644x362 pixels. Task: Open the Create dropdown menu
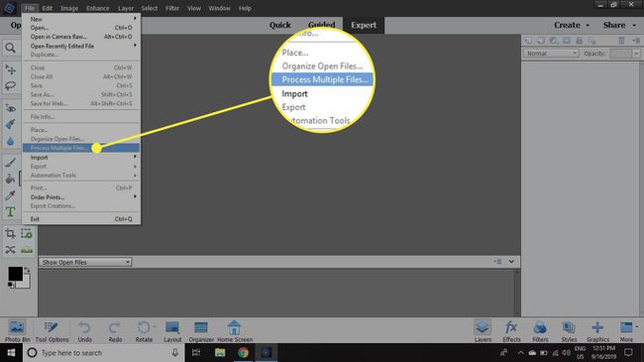(x=572, y=25)
